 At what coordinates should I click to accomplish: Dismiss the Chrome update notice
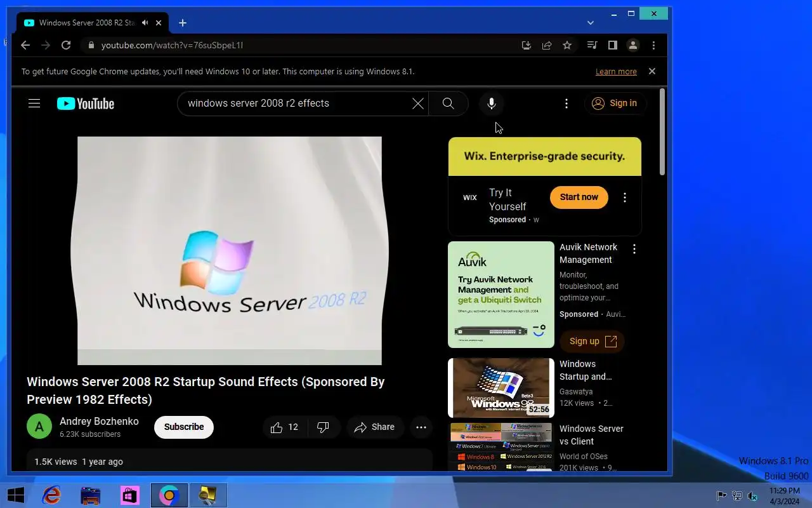pos(652,71)
